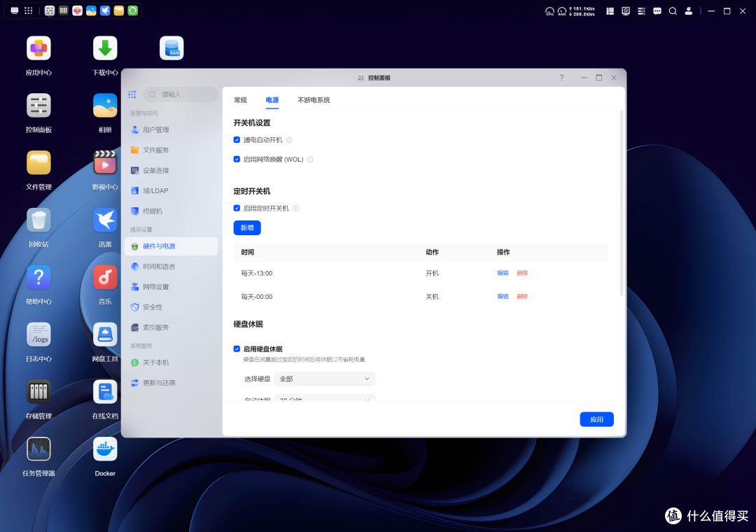The width and height of the screenshot is (756, 532).
Task: Click the 应用 button
Action: tap(596, 419)
